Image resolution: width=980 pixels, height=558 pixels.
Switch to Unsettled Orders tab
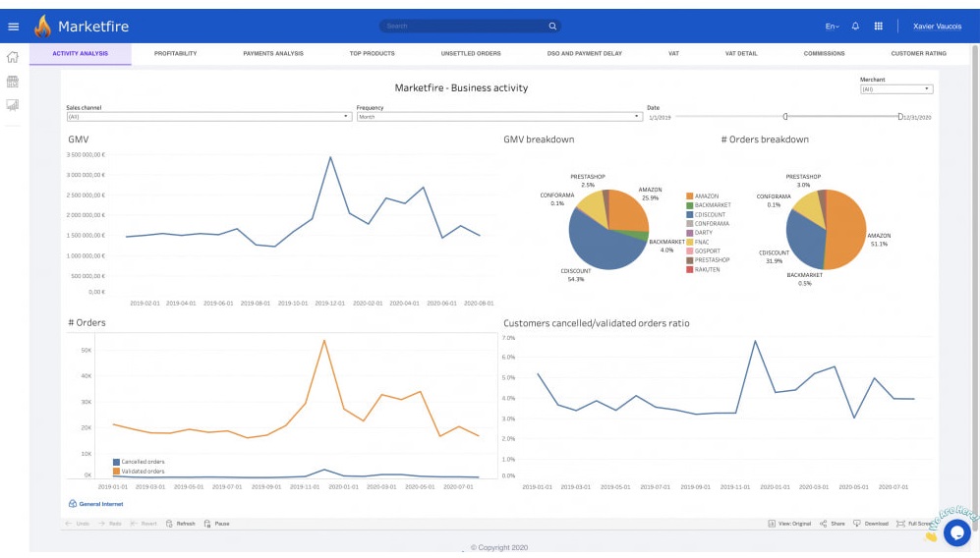[x=471, y=54]
